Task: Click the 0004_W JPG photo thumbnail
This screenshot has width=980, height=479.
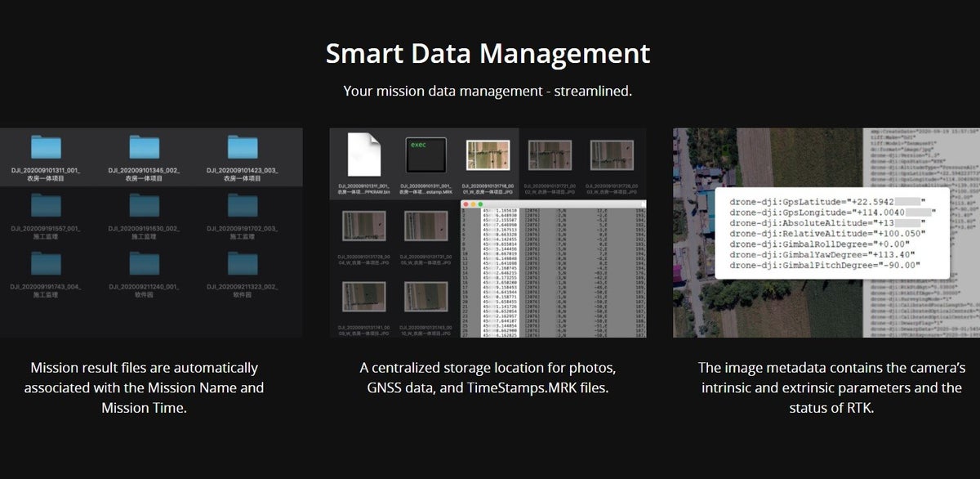Action: pyautogui.click(x=363, y=226)
